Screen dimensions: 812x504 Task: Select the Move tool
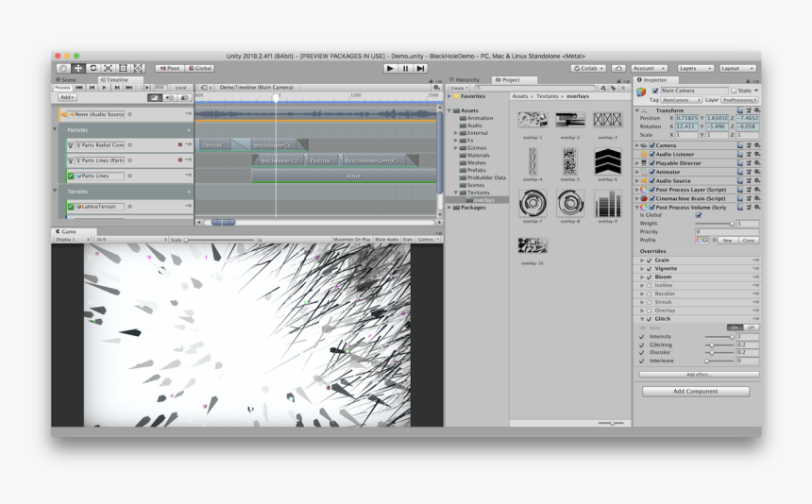coord(77,68)
